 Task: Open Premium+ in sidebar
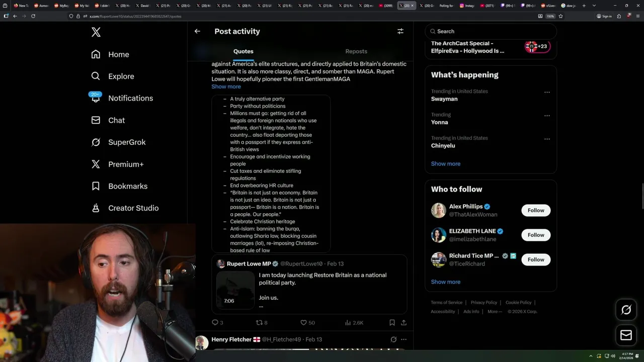point(117,164)
